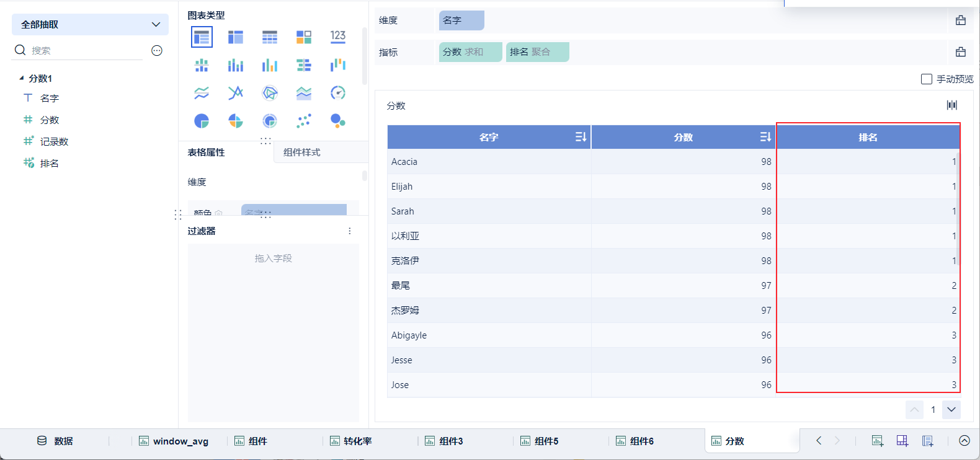
Task: Click the 排名 column header
Action: (x=868, y=137)
